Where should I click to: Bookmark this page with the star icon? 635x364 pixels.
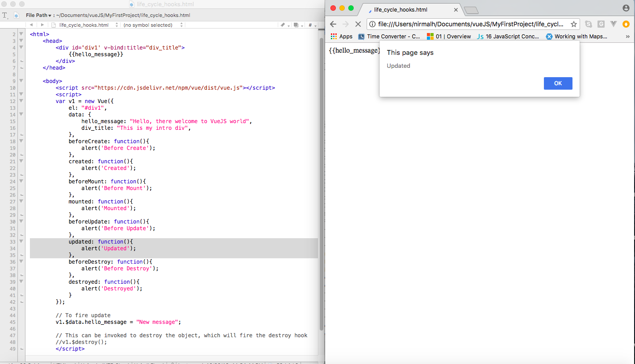[x=574, y=24]
